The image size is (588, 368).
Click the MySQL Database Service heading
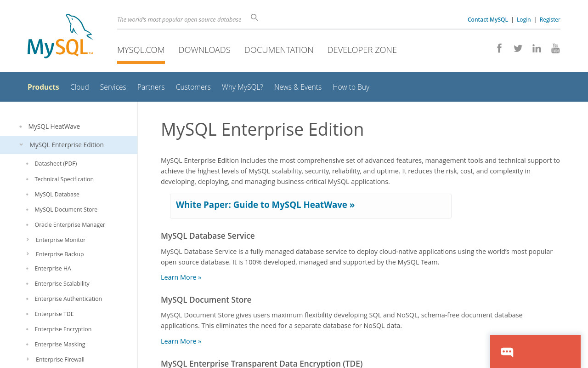tap(208, 236)
